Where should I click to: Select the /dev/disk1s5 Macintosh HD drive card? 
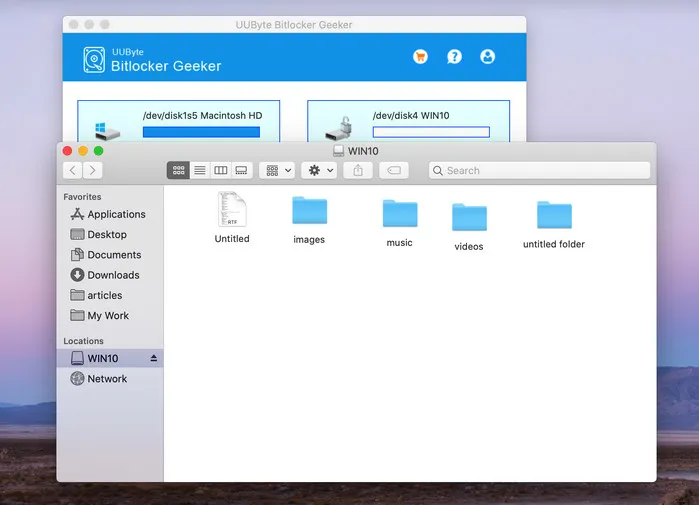click(x=179, y=121)
